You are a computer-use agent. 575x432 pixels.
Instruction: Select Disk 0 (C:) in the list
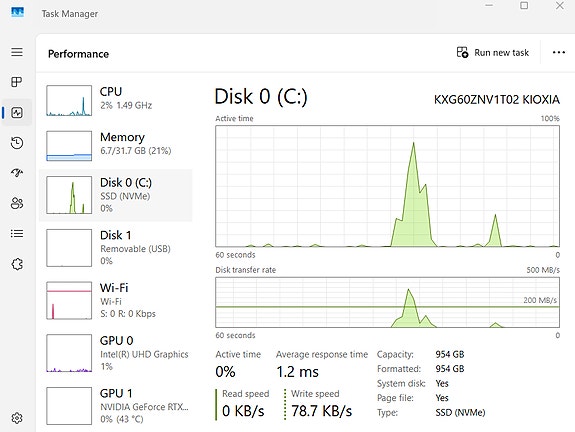116,195
